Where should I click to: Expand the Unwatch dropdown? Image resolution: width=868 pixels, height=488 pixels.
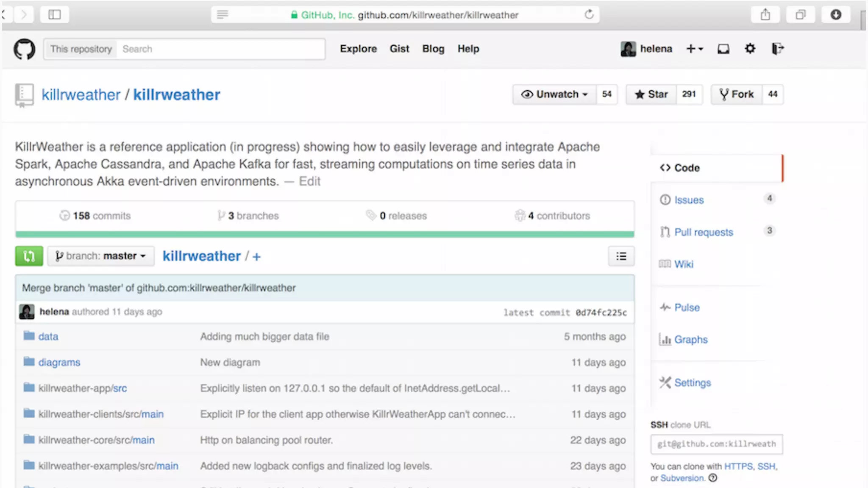coord(554,94)
